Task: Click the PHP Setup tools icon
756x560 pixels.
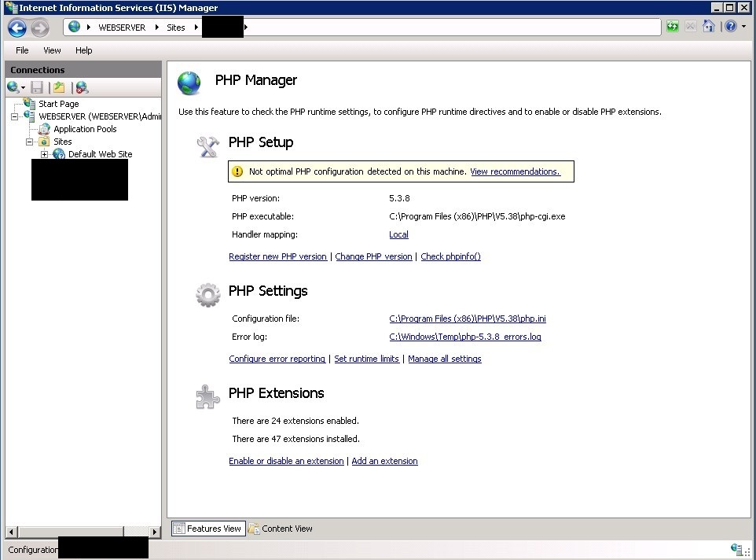Action: pyautogui.click(x=208, y=146)
